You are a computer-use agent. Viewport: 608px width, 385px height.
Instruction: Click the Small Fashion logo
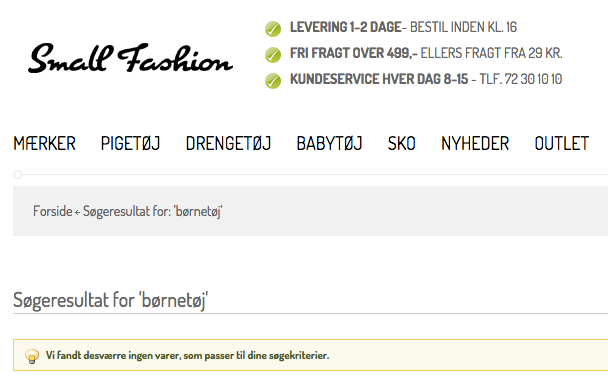tap(130, 58)
